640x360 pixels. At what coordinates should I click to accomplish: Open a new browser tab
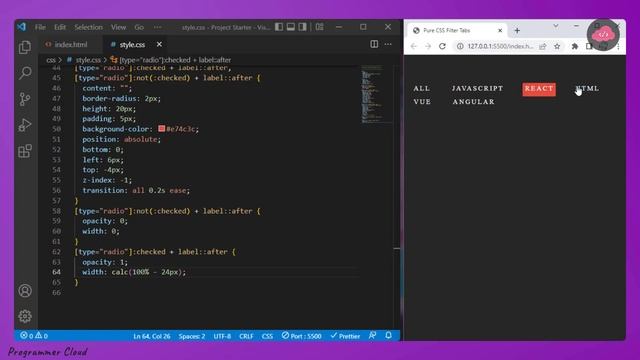pyautogui.click(x=517, y=31)
